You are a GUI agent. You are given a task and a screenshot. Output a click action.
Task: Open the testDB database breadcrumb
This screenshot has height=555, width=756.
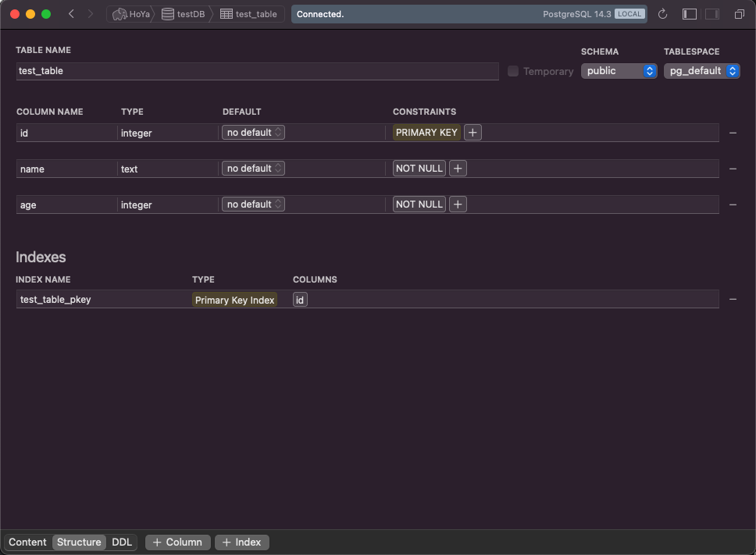pos(184,14)
